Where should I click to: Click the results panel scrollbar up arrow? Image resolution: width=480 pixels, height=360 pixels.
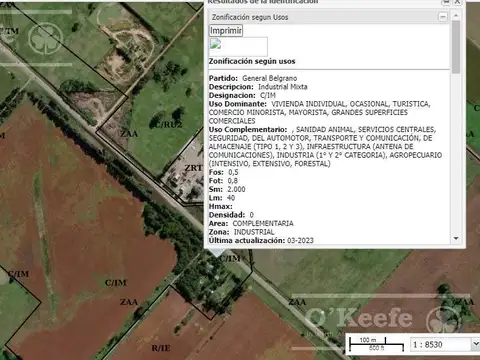[456, 15]
